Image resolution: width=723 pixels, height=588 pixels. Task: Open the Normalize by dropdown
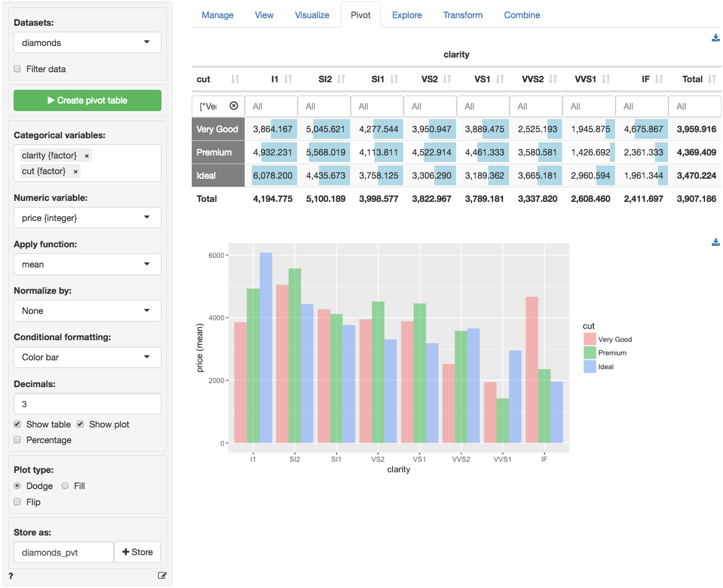pyautogui.click(x=87, y=310)
